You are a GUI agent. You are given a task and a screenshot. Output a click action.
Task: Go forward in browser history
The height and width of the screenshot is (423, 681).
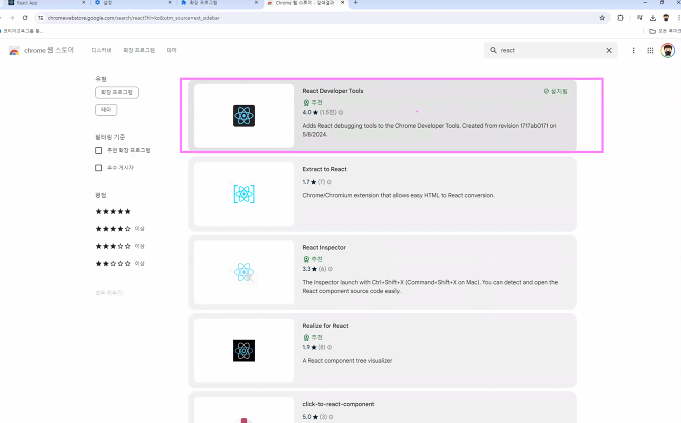point(12,18)
